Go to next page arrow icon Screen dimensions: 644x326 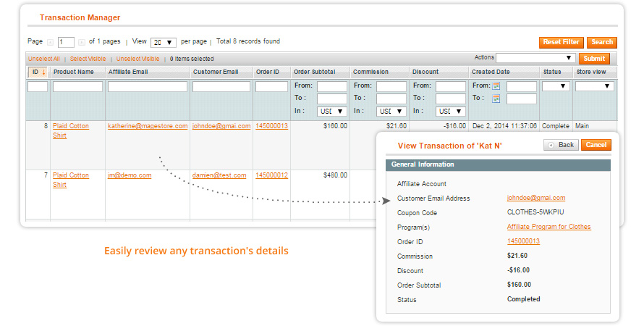tap(82, 42)
